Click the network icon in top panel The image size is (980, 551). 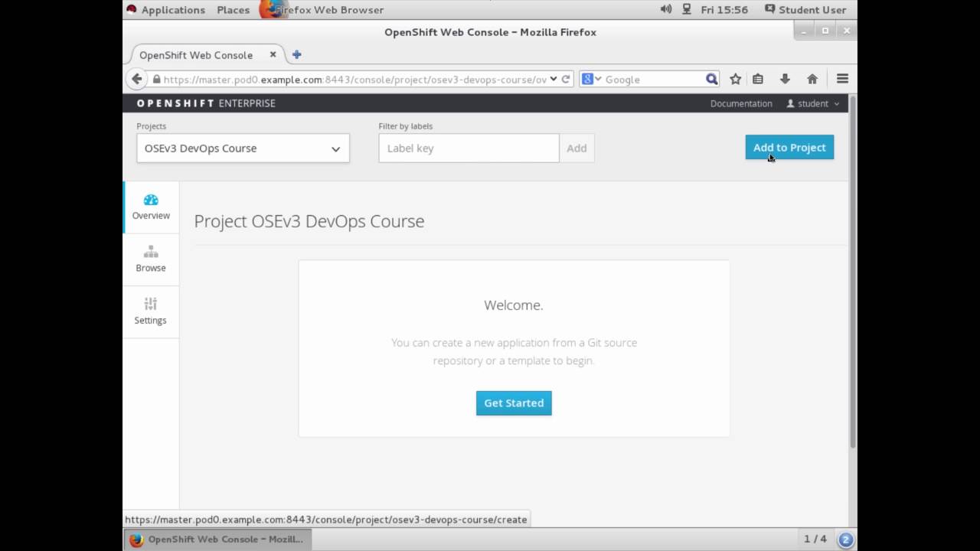tap(687, 9)
